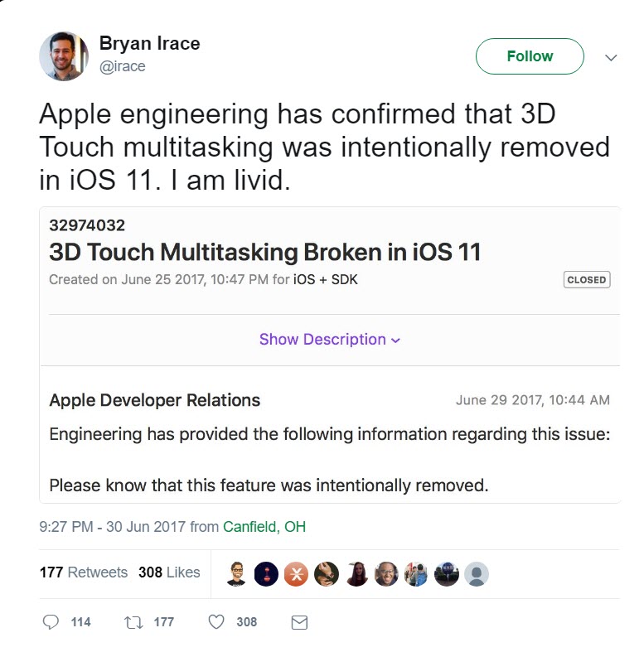View the 177 Retweets list
Viewport: 644px width, 652px height.
click(84, 572)
